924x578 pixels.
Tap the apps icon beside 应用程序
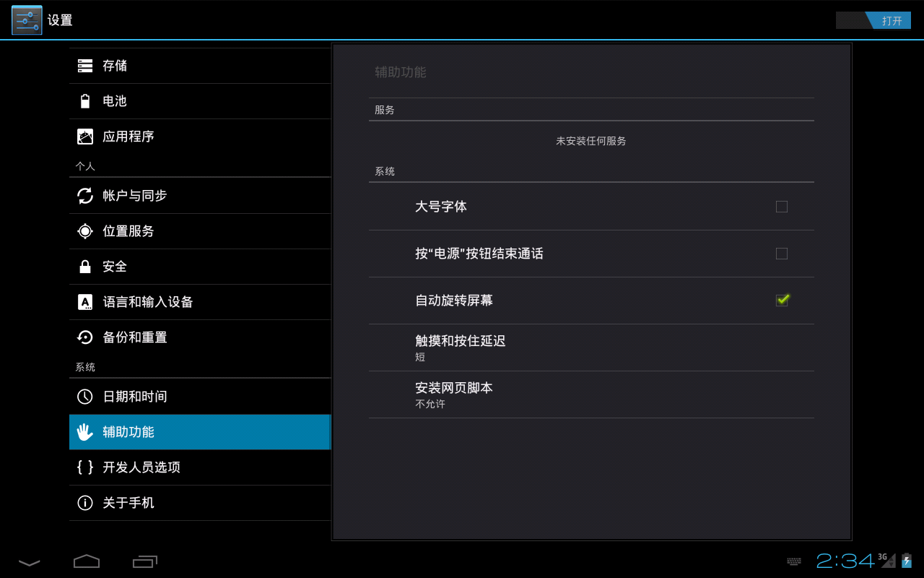pos(85,137)
